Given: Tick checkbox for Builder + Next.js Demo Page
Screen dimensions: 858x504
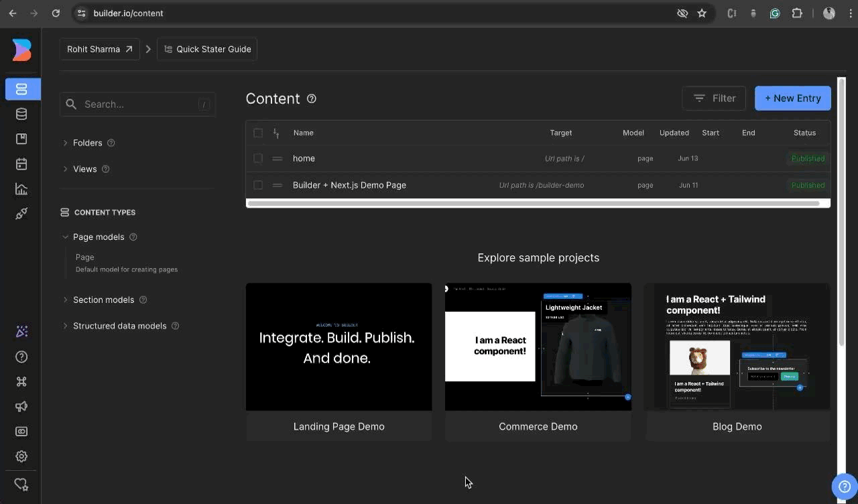Looking at the screenshot, I should pos(258,185).
